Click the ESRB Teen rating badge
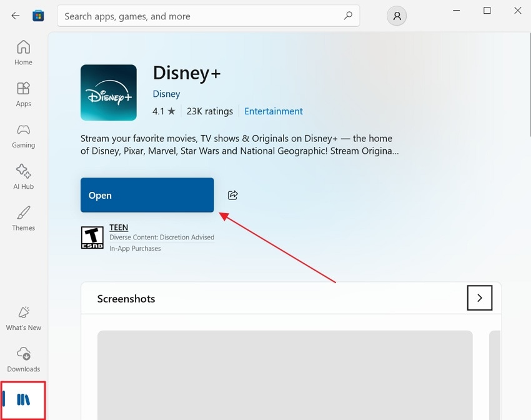Viewport: 531px width, 420px height. (x=92, y=237)
